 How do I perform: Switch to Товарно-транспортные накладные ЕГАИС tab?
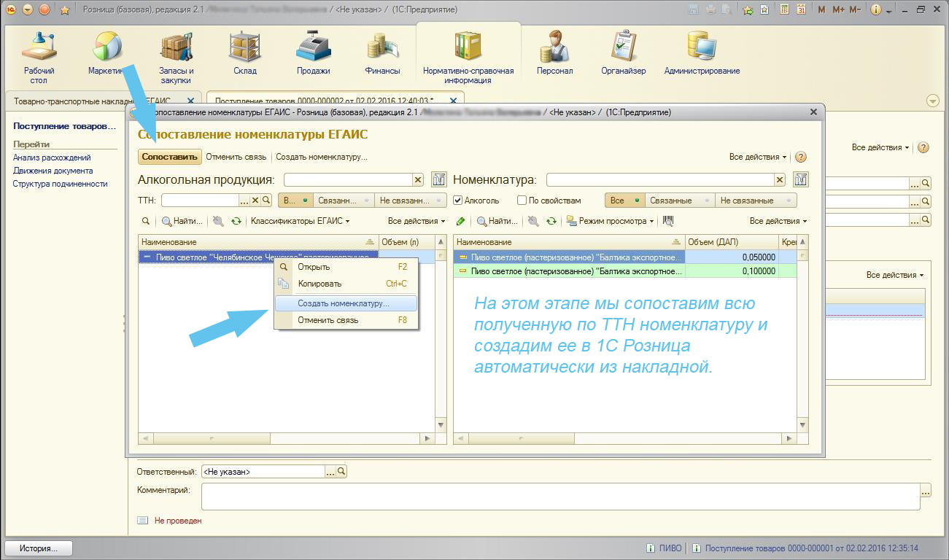click(x=104, y=101)
